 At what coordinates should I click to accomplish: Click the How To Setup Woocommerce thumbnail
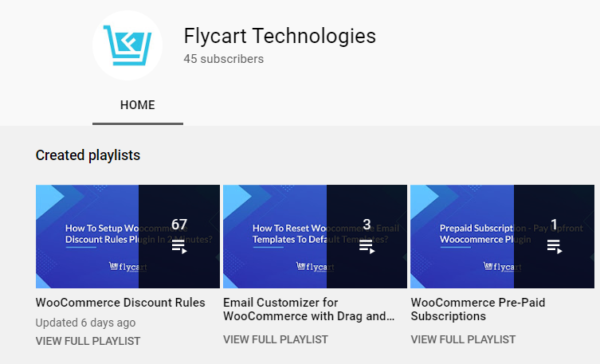click(127, 237)
